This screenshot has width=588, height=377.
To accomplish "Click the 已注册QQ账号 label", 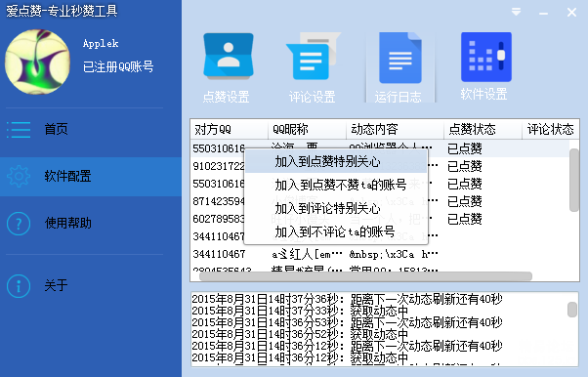I will click(x=118, y=66).
